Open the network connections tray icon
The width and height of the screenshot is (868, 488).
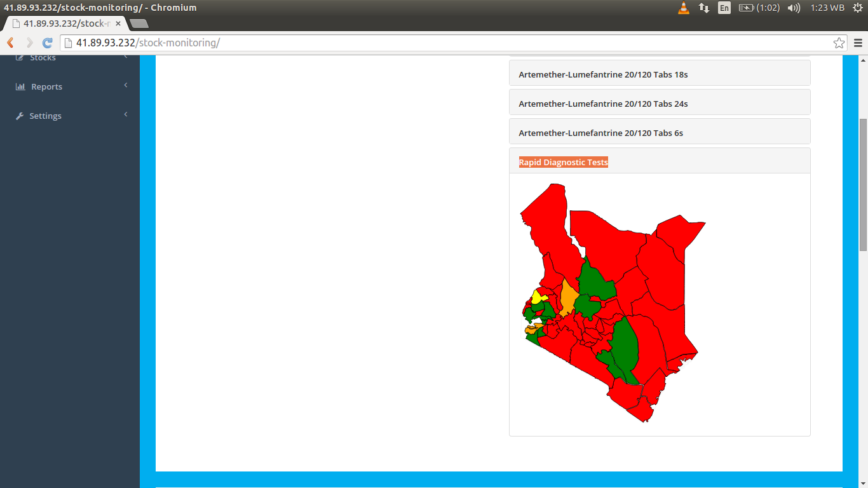point(704,8)
